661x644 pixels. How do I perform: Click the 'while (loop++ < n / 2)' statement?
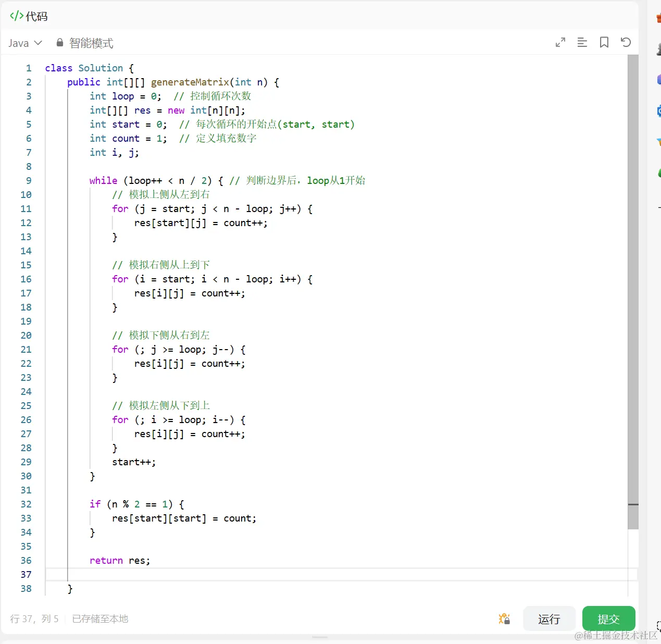click(x=151, y=180)
